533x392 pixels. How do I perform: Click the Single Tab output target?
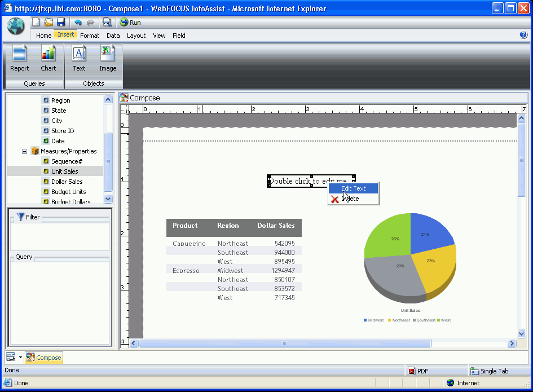coord(489,371)
